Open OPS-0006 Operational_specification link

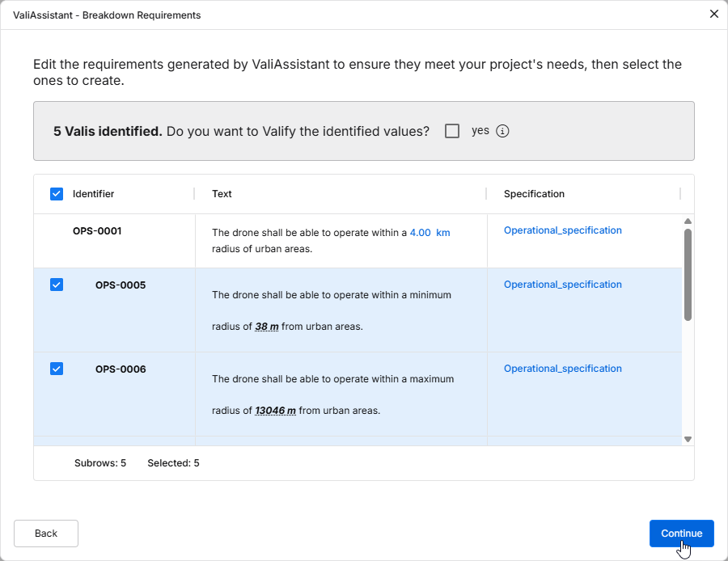(562, 369)
